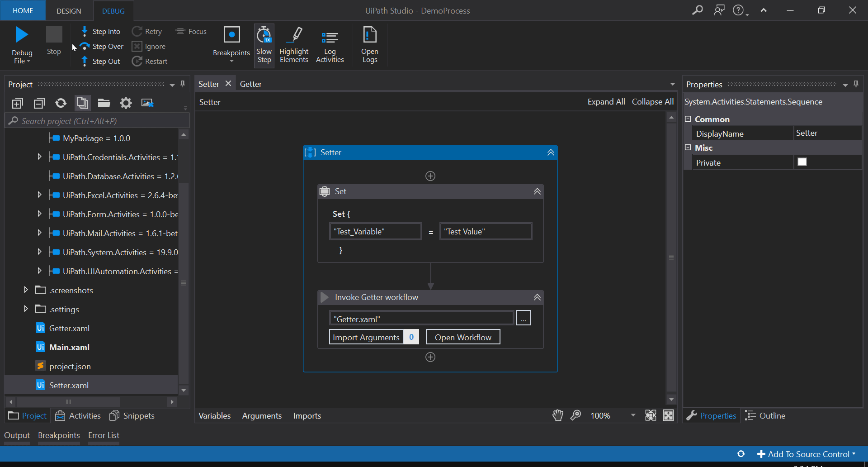
Task: Toggle Show All Files in Project panel
Action: 82,103
